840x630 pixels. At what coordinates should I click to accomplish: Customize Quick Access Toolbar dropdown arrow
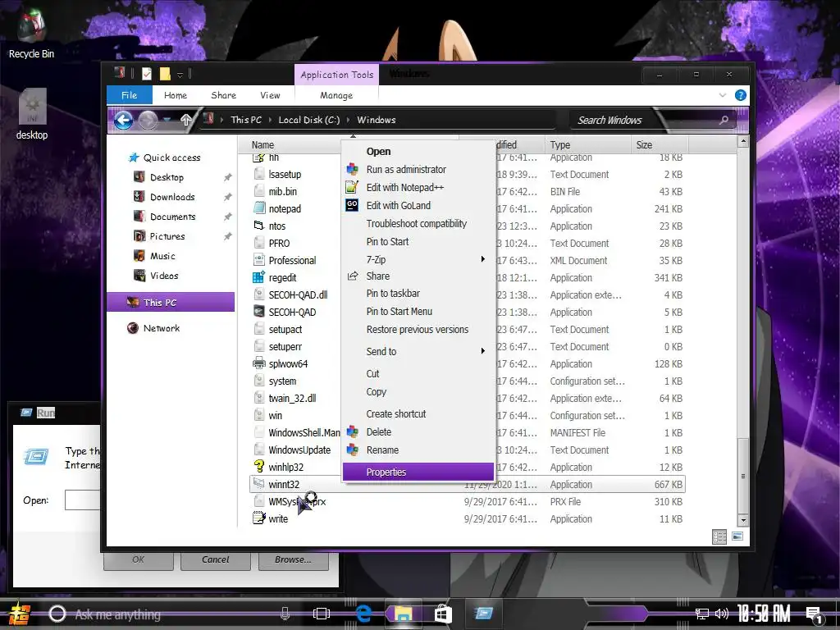point(180,75)
